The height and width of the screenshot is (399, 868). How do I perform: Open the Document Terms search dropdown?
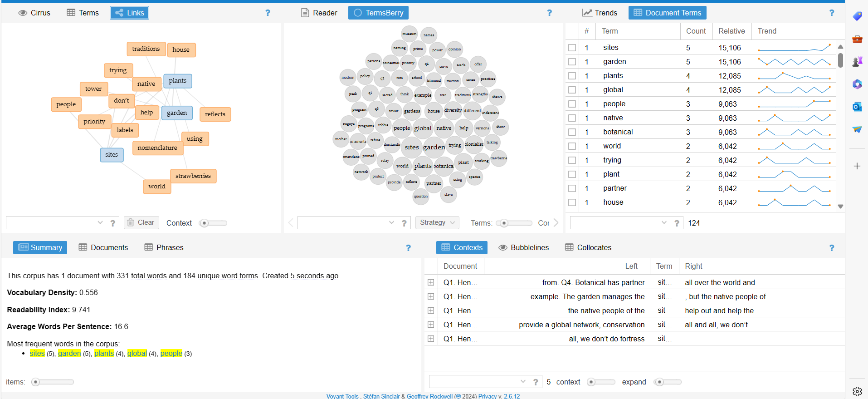(x=664, y=222)
